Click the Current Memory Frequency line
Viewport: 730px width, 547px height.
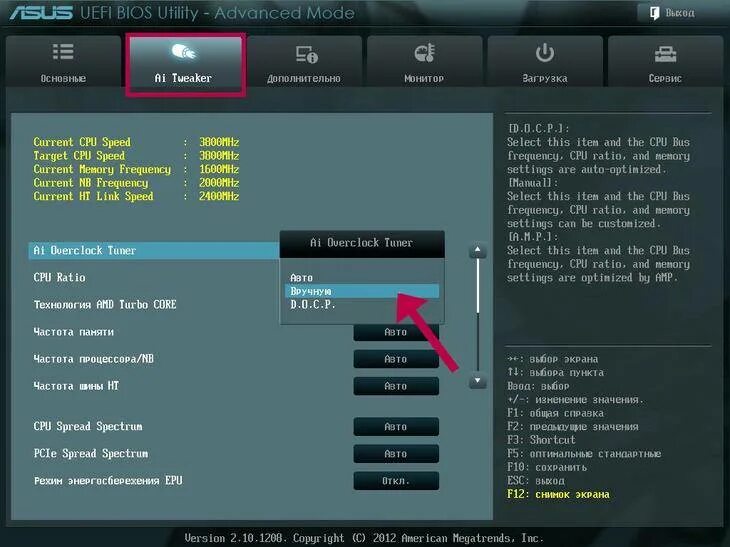coord(136,169)
